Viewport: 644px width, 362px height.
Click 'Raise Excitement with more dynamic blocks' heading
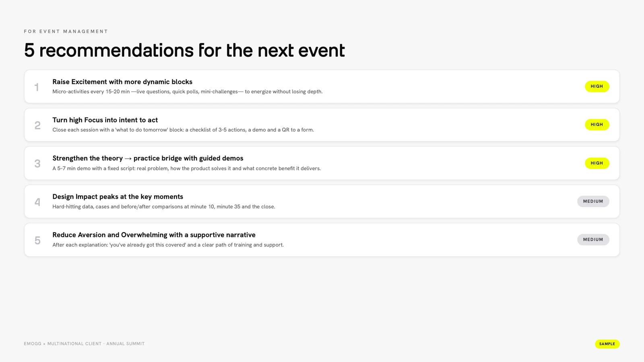(x=122, y=82)
